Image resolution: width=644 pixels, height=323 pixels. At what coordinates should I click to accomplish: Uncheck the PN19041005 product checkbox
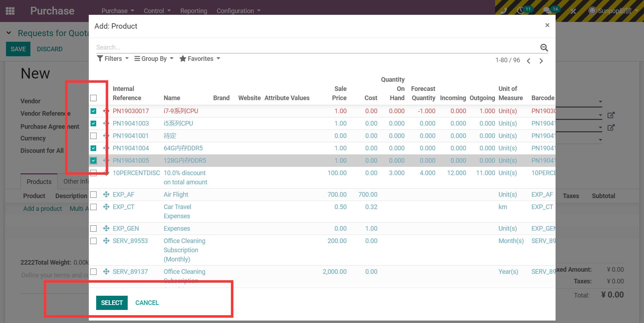tap(93, 161)
